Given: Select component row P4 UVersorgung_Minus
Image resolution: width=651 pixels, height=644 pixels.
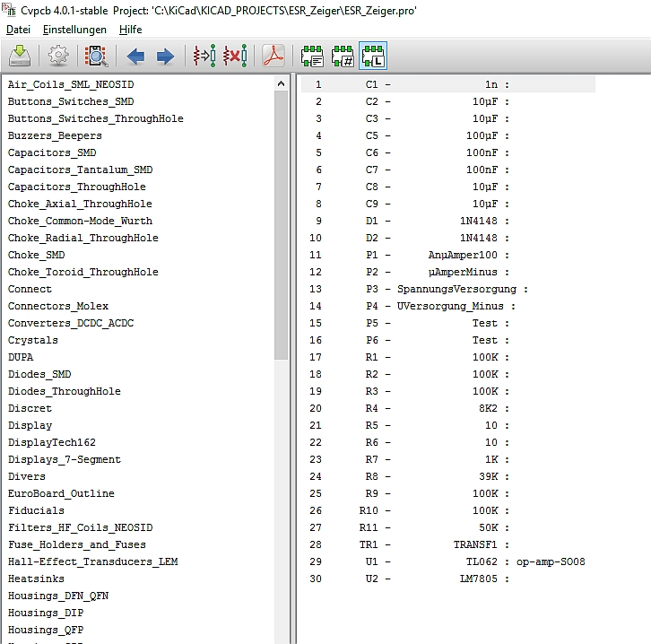Looking at the screenshot, I should pos(448,306).
